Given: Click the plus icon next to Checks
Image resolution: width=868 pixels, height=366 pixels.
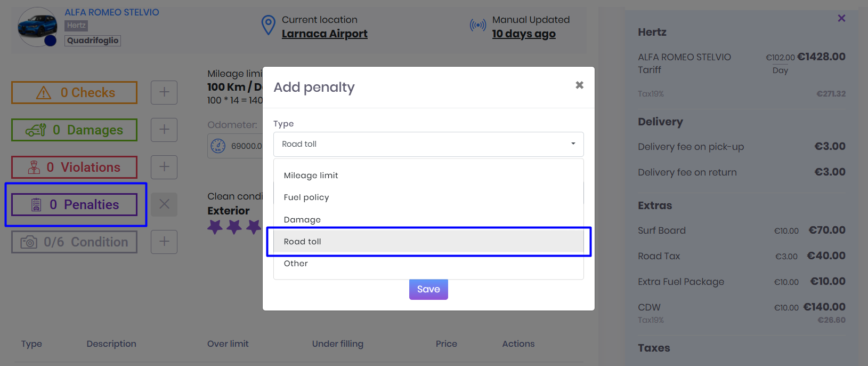Looking at the screenshot, I should click(x=164, y=92).
